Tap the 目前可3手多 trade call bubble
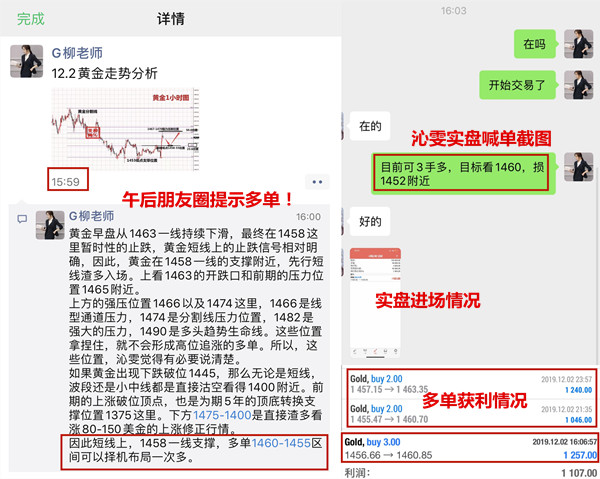 [463, 174]
